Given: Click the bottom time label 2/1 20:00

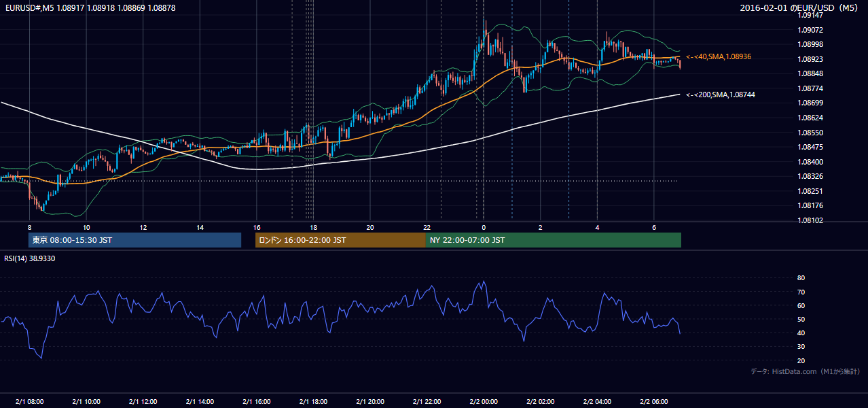Looking at the screenshot, I should click(x=370, y=401).
